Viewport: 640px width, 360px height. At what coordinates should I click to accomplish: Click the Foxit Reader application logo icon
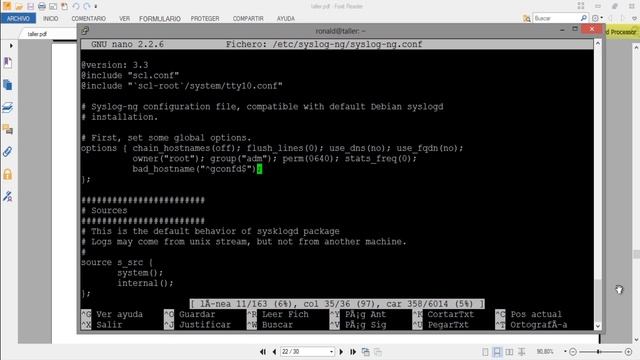click(x=7, y=6)
